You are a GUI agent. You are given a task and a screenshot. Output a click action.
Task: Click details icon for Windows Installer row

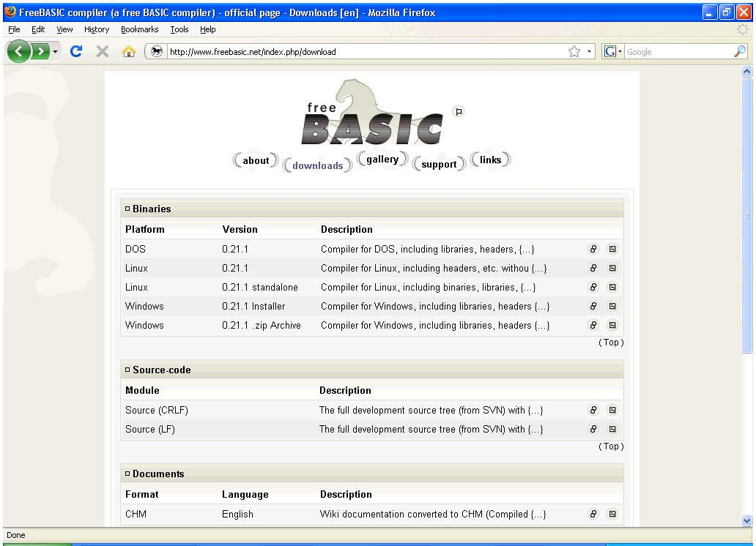coord(612,306)
